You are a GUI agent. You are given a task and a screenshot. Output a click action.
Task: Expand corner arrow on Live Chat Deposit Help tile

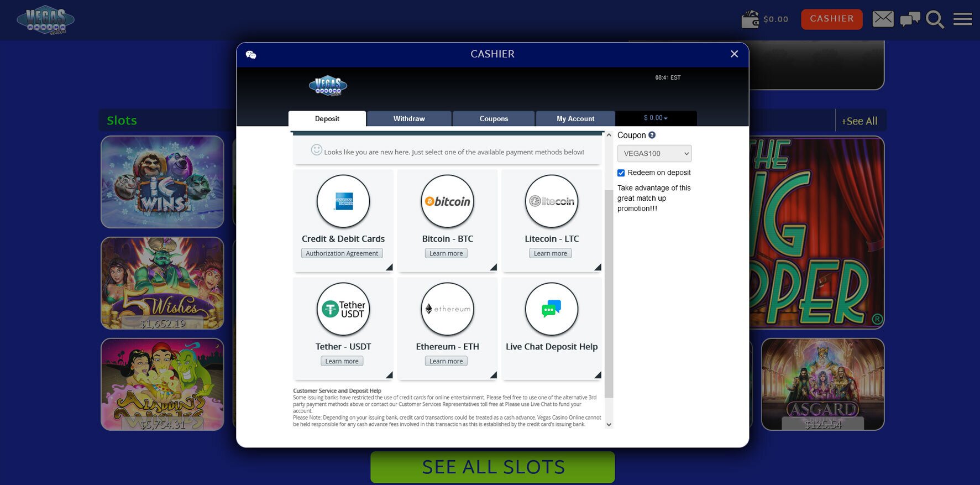coord(598,376)
